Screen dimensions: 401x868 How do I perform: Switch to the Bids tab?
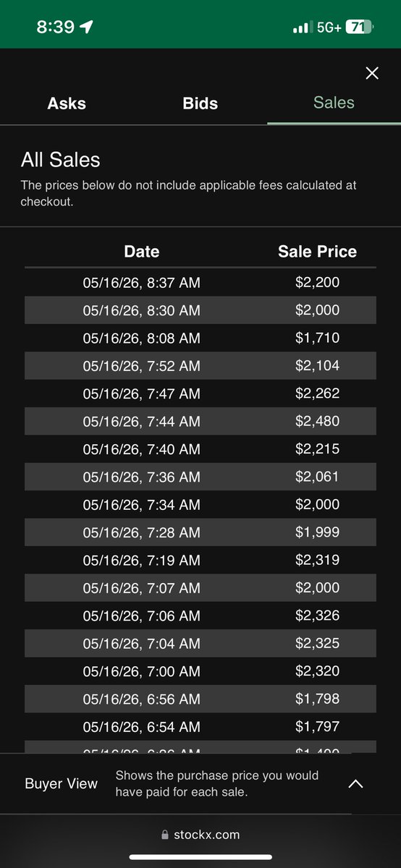(200, 103)
